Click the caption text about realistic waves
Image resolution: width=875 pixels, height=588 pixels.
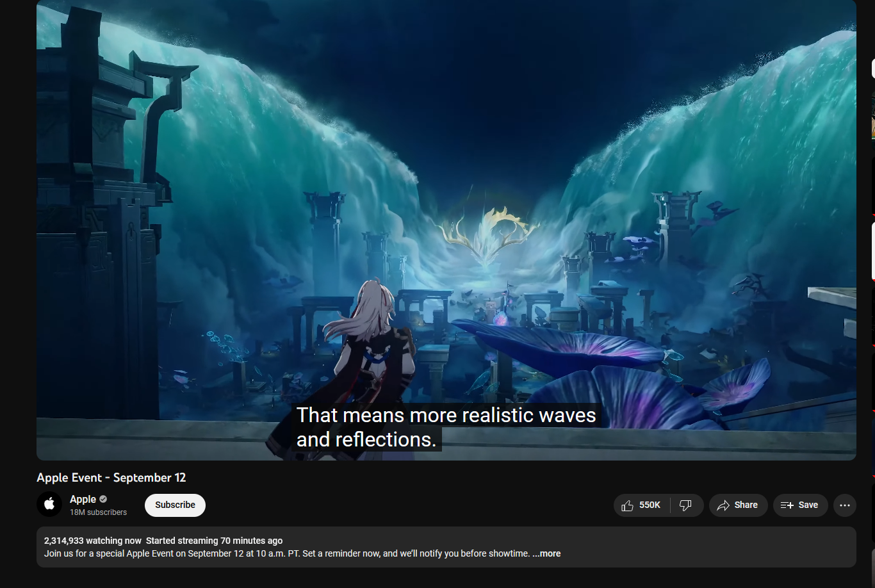click(446, 427)
